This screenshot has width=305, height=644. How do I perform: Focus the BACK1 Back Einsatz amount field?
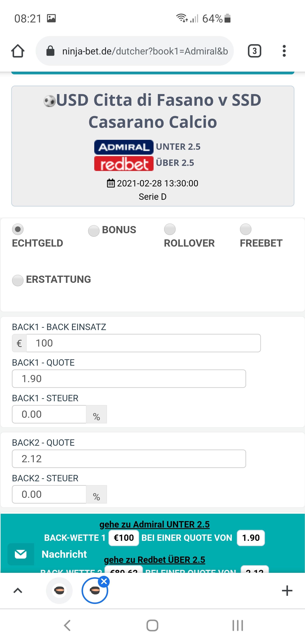144,343
